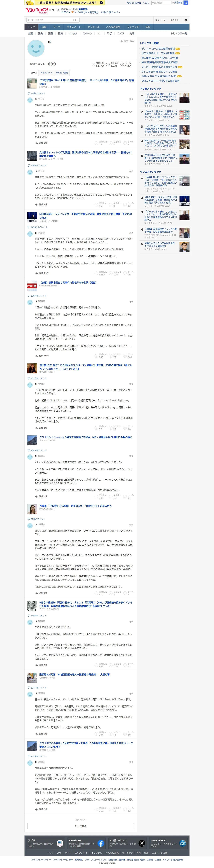Screen dimensions: 214x868
Task: Click うーん reaction on NHK director comment (96)
Action: (128, 273)
